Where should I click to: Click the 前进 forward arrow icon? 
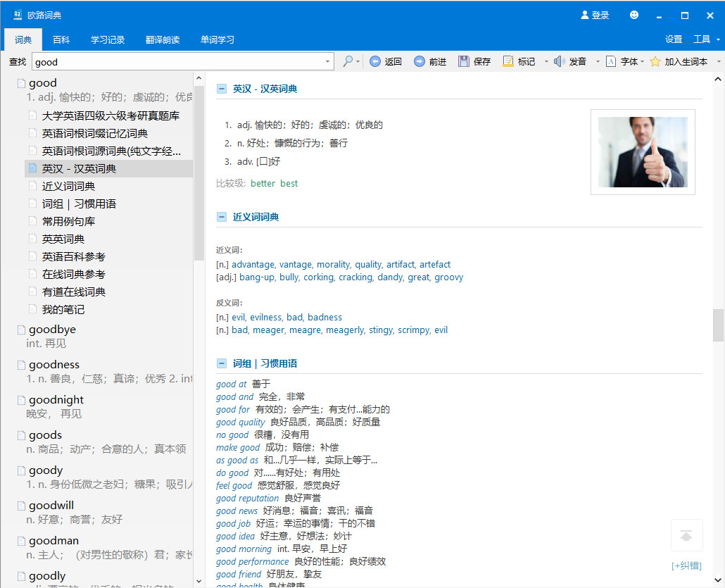[420, 61]
